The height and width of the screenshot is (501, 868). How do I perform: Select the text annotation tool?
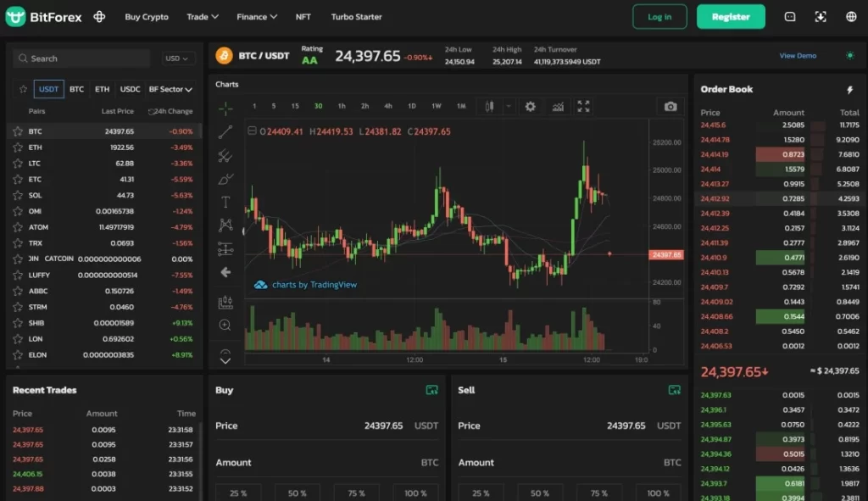(225, 202)
